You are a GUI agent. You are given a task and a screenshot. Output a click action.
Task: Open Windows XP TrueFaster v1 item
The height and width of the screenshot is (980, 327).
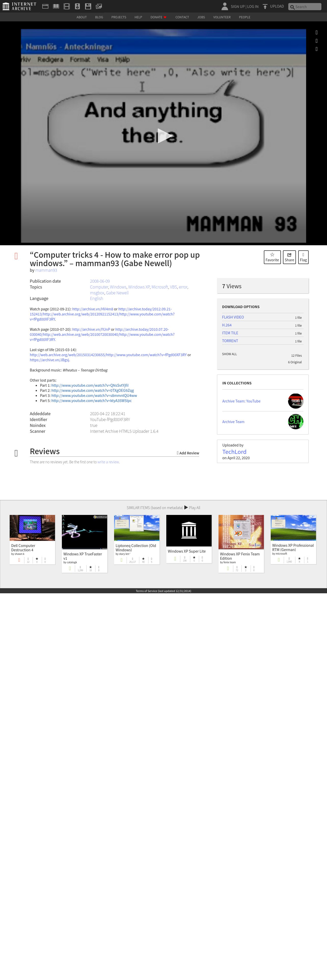tap(85, 544)
